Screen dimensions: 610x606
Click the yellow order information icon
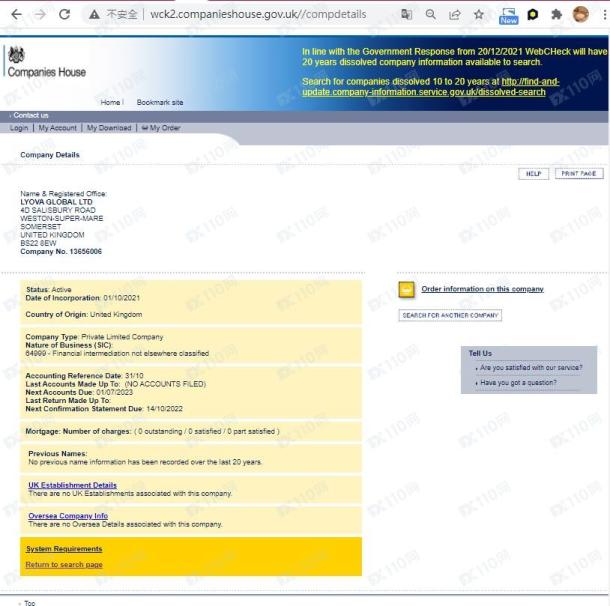point(407,290)
